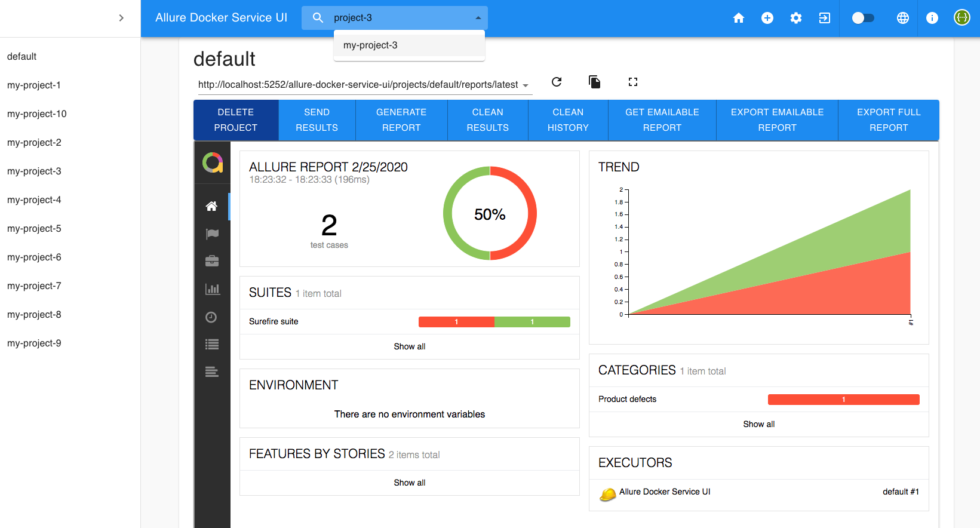The height and width of the screenshot is (528, 980).
Task: Open the language globe icon
Action: point(903,18)
